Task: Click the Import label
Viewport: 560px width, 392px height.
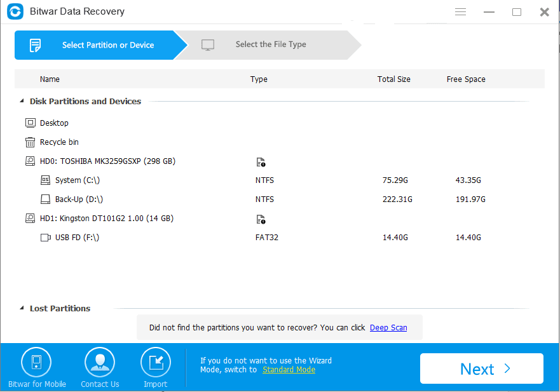Action: pos(155,384)
